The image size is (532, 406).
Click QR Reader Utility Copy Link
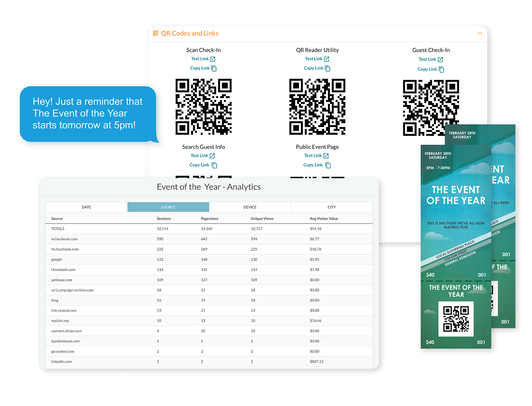(x=314, y=68)
